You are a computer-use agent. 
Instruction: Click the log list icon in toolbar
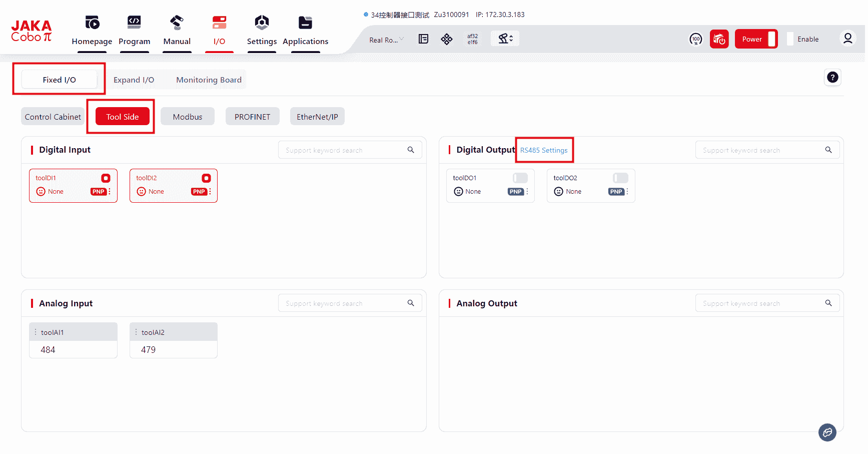pyautogui.click(x=423, y=39)
